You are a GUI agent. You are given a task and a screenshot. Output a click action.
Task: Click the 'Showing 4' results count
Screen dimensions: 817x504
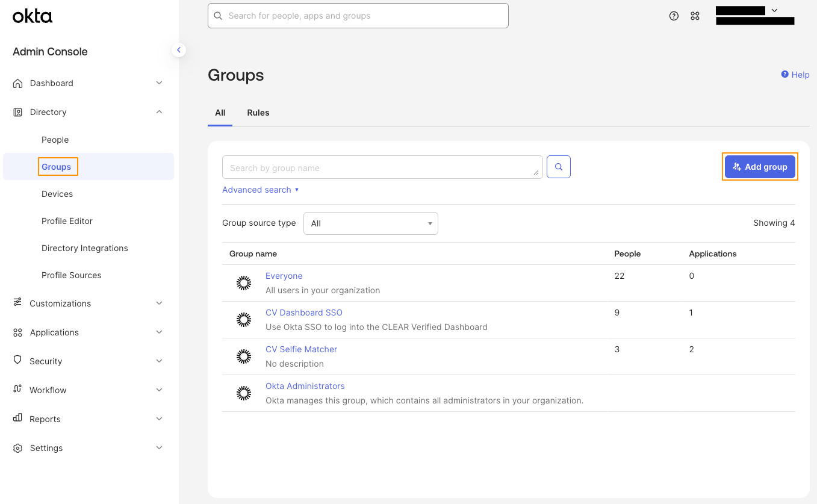(774, 223)
